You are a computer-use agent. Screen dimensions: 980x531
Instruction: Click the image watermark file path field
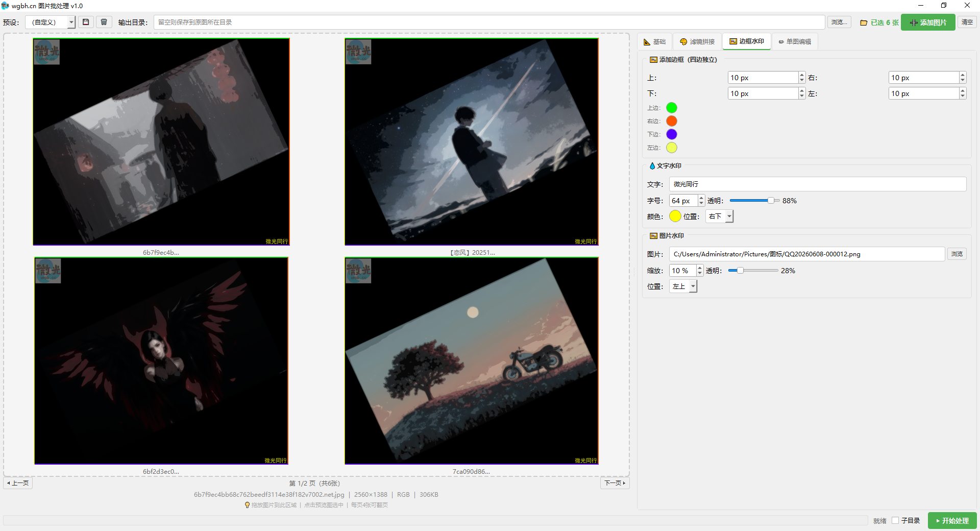(807, 254)
